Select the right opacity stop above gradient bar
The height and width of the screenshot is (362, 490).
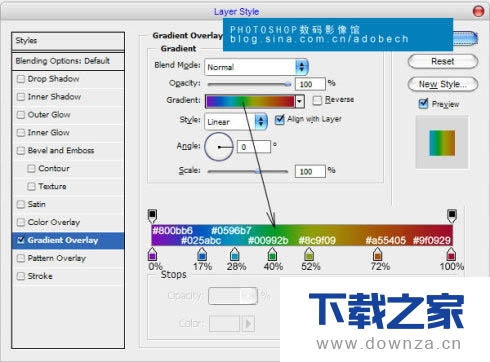pyautogui.click(x=452, y=216)
